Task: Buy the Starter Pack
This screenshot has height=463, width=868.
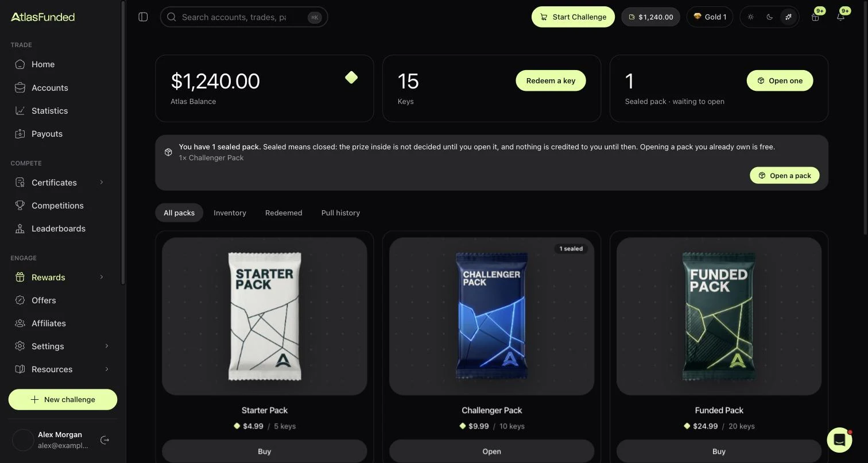Action: tap(265, 452)
